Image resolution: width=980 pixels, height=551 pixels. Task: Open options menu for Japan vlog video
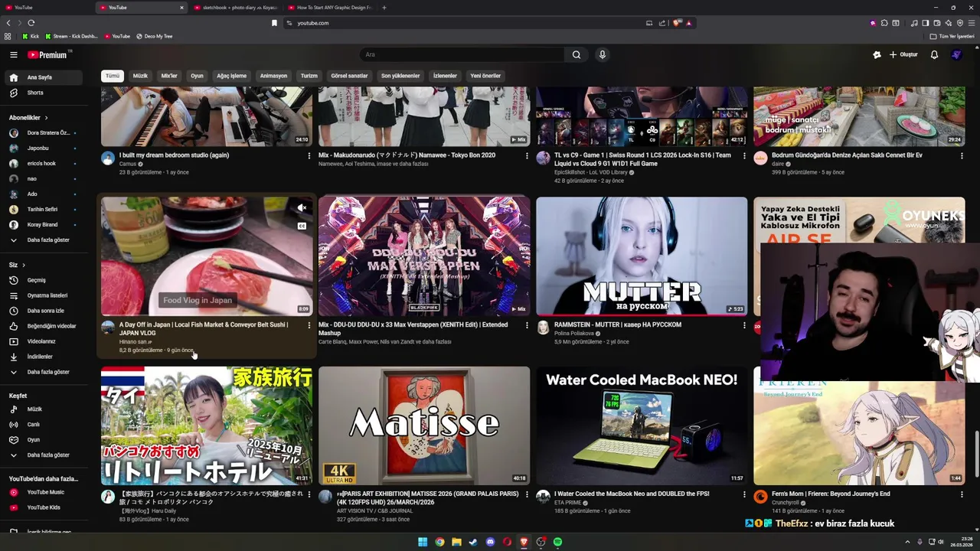point(309,325)
